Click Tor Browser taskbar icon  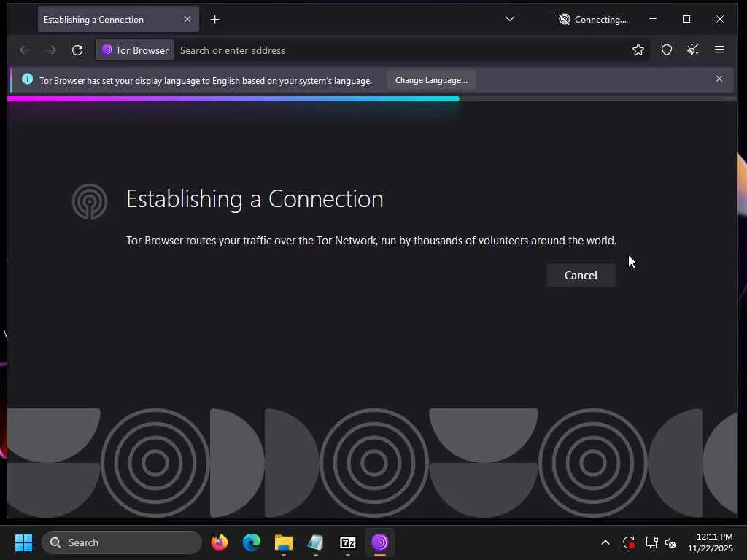[379, 542]
